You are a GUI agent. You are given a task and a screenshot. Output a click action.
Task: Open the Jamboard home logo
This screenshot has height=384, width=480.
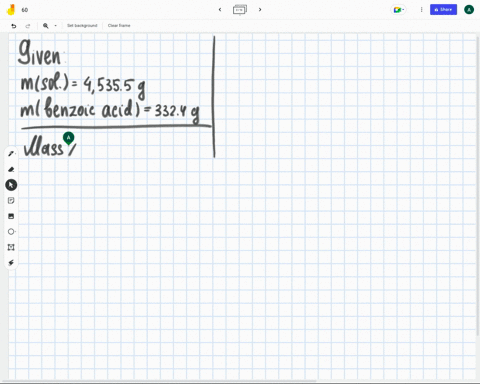pyautogui.click(x=11, y=10)
